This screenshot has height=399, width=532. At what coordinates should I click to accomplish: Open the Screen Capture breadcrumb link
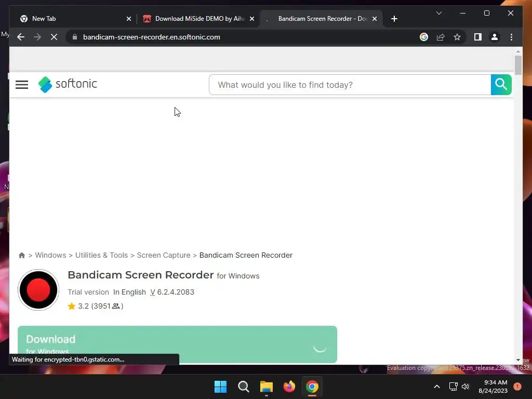point(164,255)
